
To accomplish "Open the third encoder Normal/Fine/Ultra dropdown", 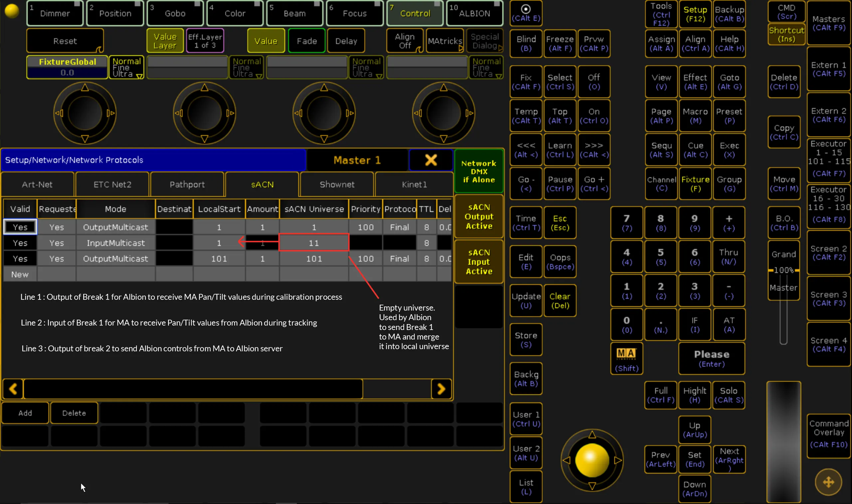I will click(366, 67).
